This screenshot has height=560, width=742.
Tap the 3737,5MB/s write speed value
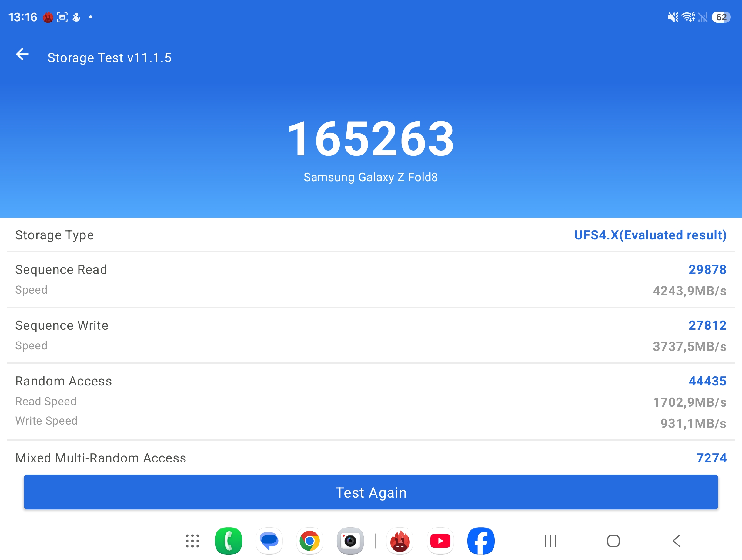point(690,346)
